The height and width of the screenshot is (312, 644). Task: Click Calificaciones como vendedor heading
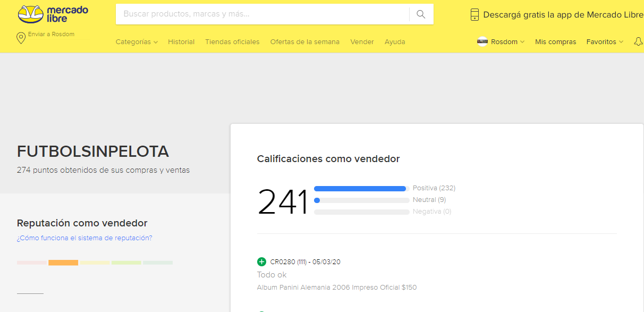(x=328, y=158)
